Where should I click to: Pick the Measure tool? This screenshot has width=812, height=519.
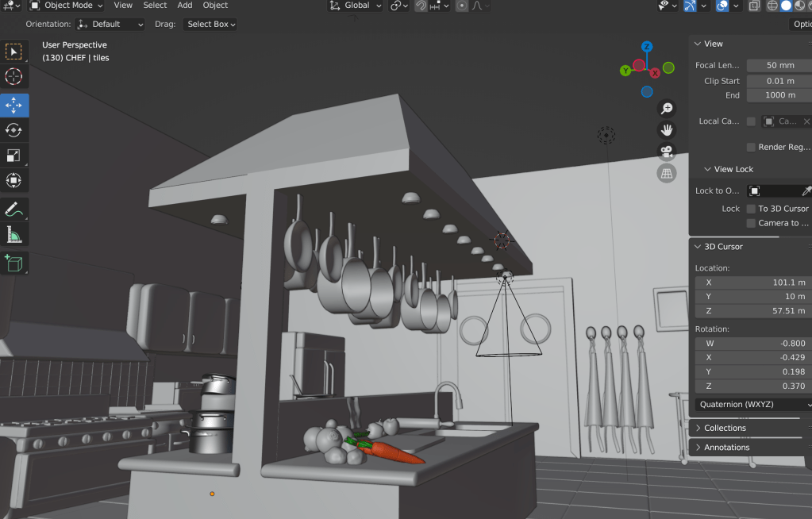[x=13, y=235]
